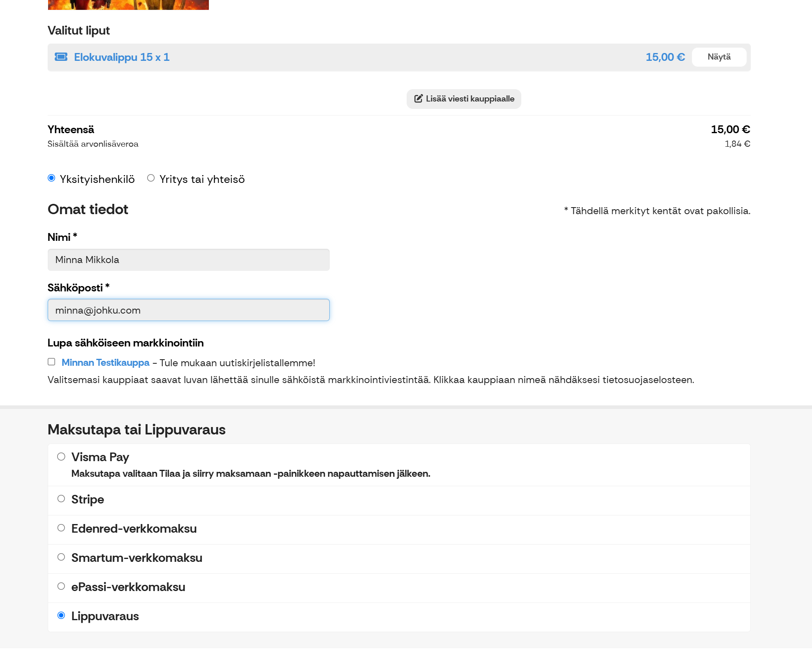This screenshot has height=665, width=812.
Task: Select Smartum-verkkomaksu payment option
Action: (x=61, y=557)
